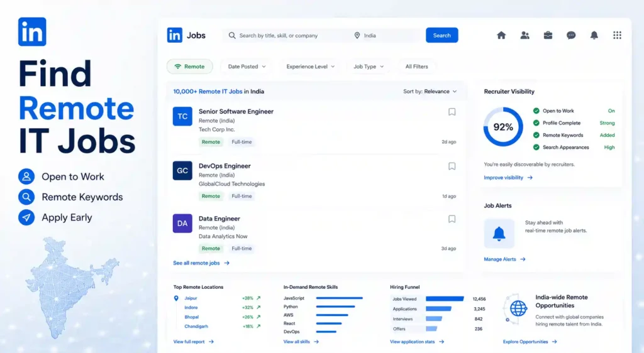Click the trend arrow beside Chandigarh +18%

click(x=258, y=327)
